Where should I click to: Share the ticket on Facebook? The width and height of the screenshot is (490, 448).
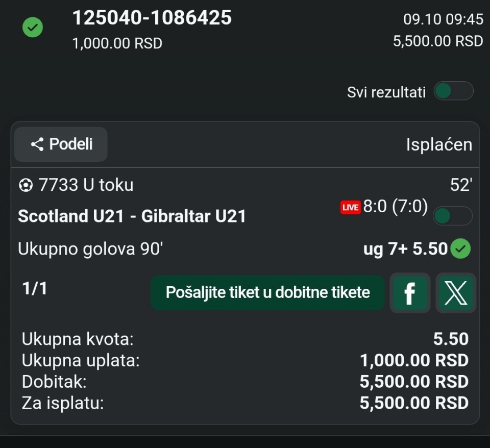point(409,293)
